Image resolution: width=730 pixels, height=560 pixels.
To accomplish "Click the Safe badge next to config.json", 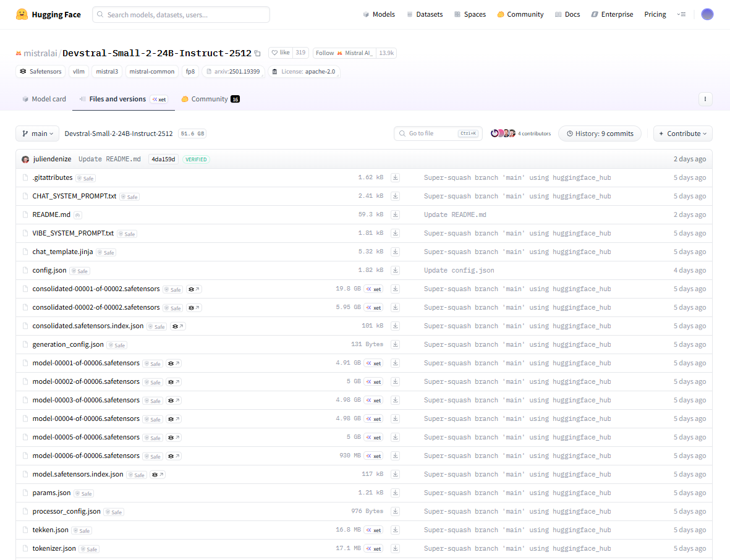I will click(x=80, y=271).
